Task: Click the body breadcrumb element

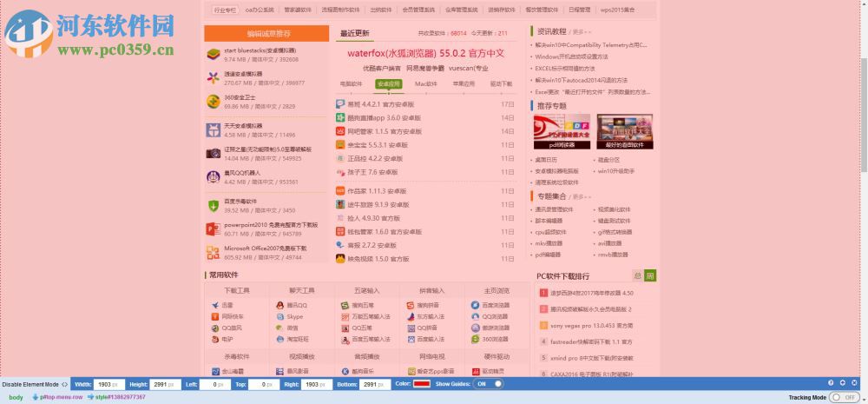Action: tap(16, 397)
